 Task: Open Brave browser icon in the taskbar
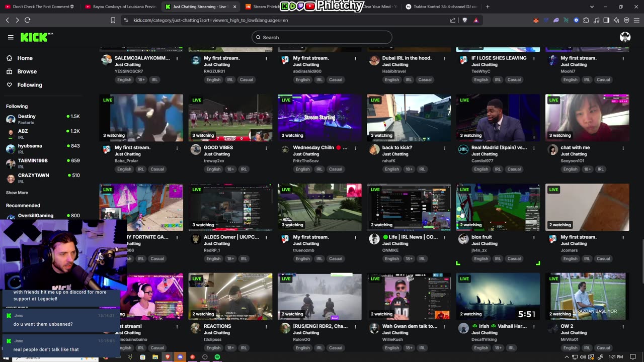click(x=168, y=357)
